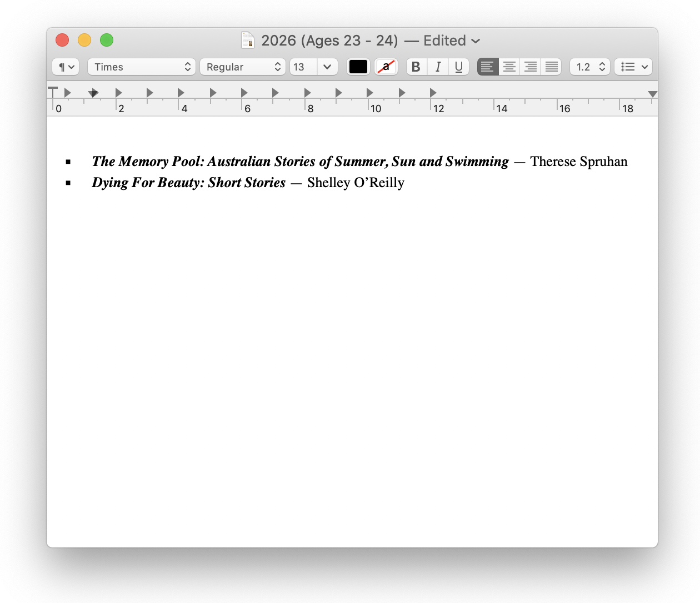
Task: Open the paragraph styles menu
Action: (66, 67)
